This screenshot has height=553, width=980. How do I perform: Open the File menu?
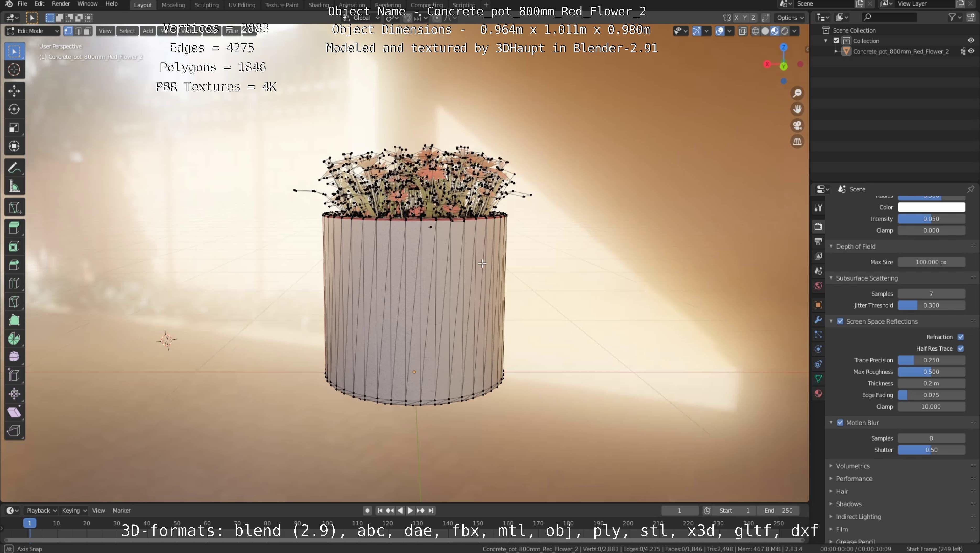point(23,4)
